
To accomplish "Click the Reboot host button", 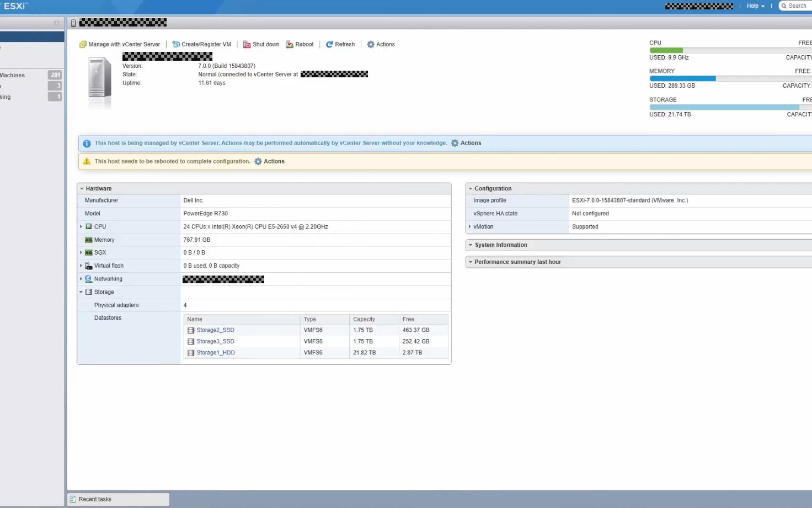I will coord(300,44).
